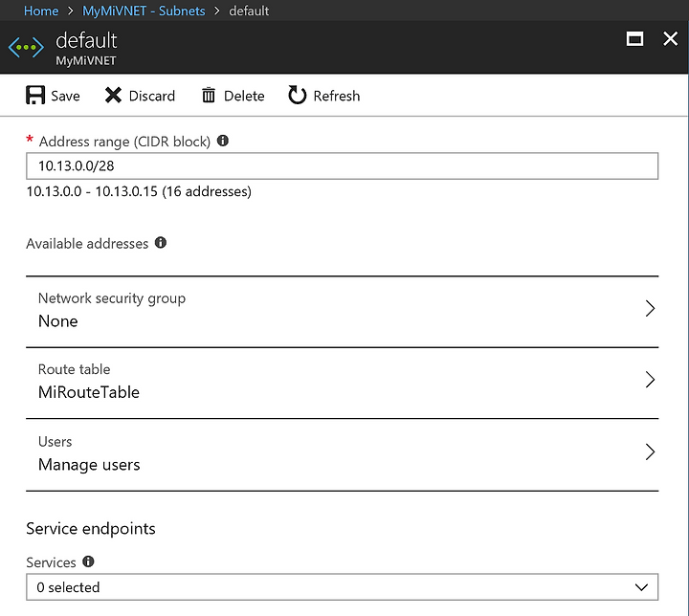The width and height of the screenshot is (689, 616).
Task: Click the Discard X icon
Action: [113, 95]
